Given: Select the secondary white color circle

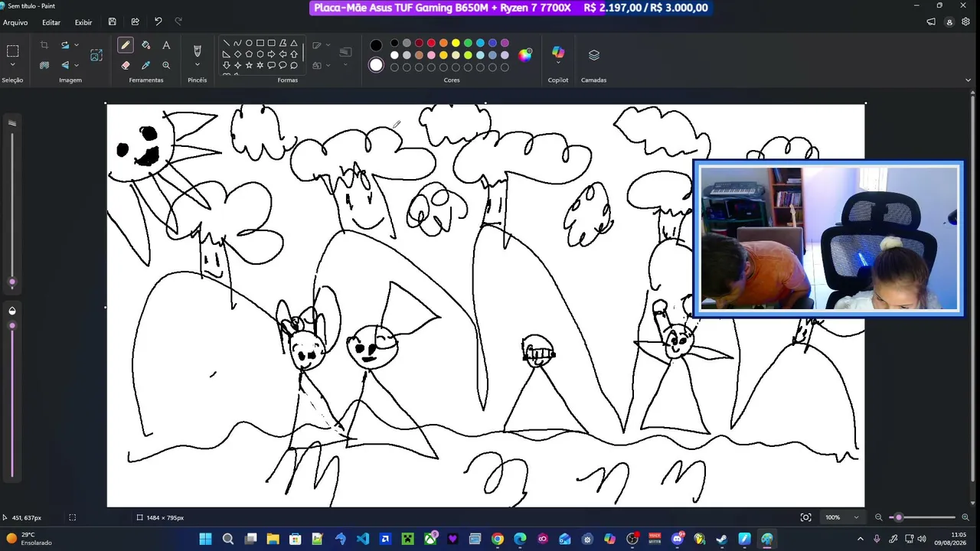Looking at the screenshot, I should click(x=376, y=65).
